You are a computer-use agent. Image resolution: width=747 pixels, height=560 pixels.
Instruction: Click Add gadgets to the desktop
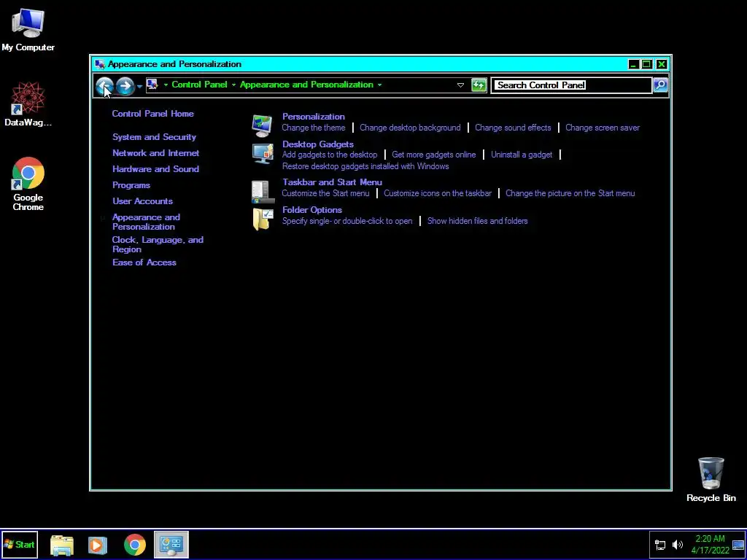point(330,155)
